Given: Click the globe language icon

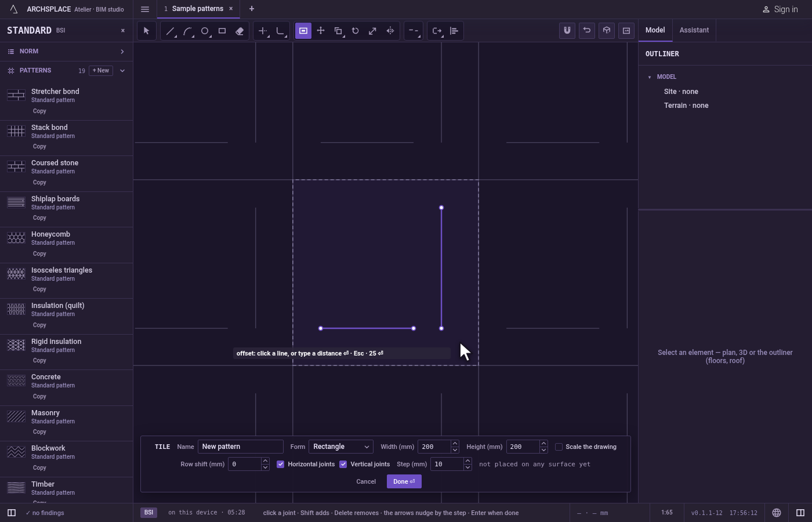Looking at the screenshot, I should click(777, 513).
